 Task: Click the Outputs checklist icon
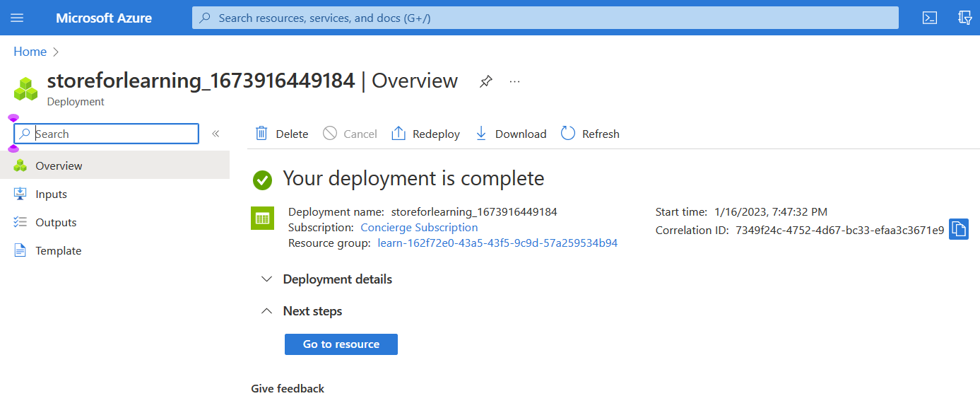tap(20, 222)
